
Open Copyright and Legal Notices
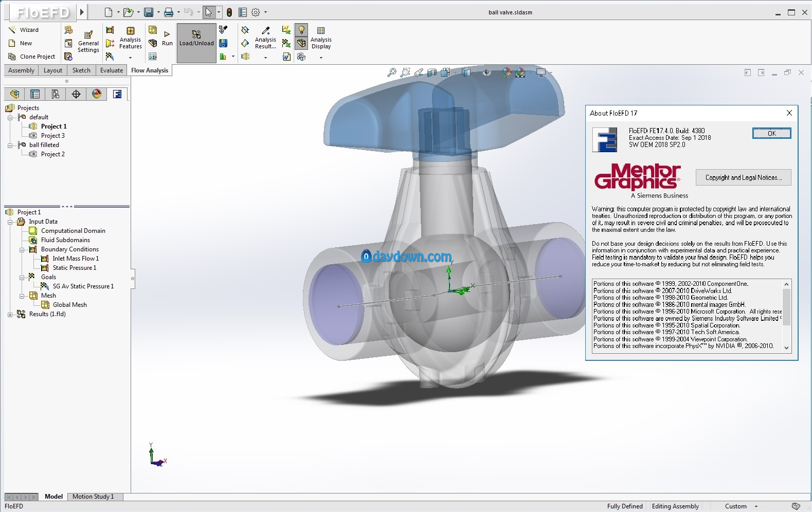(743, 177)
